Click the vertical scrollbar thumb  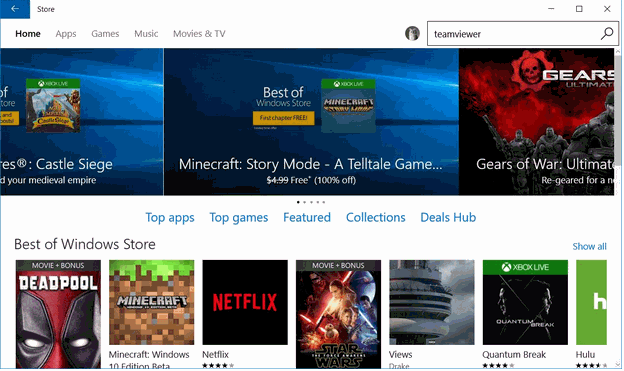[618, 111]
